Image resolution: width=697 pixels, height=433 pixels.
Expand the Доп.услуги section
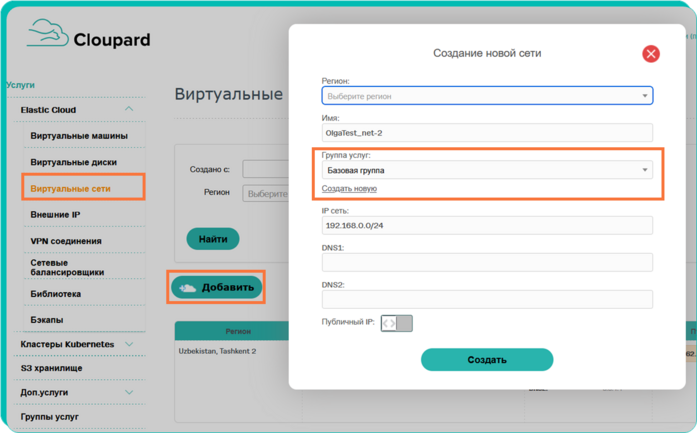point(129,393)
